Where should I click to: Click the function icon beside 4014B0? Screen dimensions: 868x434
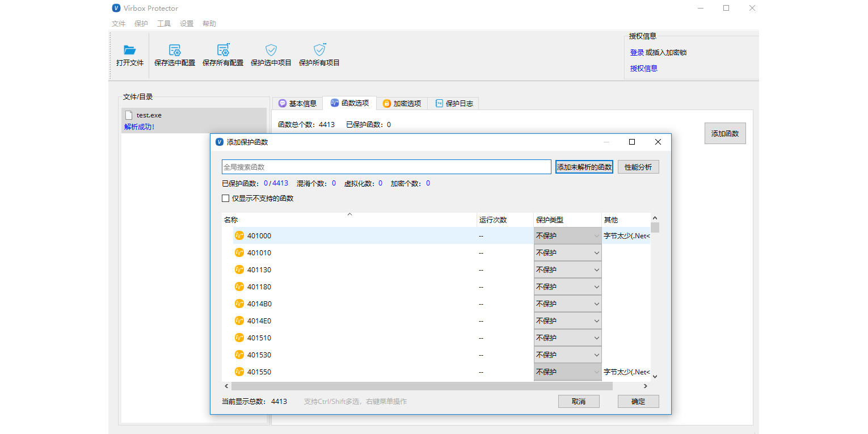(x=239, y=304)
